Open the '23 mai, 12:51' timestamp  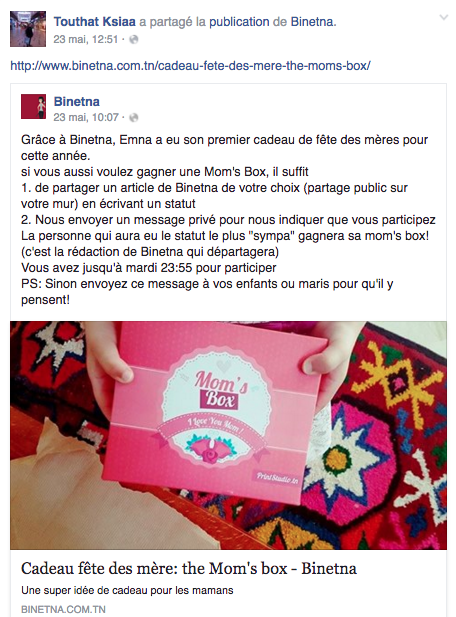tap(86, 39)
